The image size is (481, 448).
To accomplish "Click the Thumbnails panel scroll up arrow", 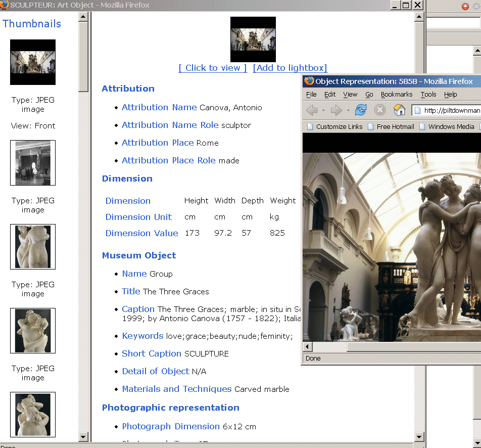I will [83, 17].
